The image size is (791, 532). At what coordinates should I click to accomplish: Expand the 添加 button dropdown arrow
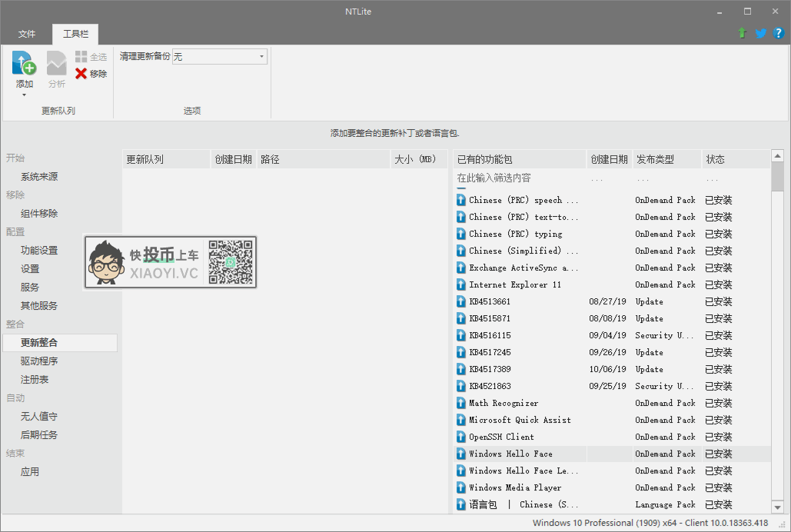click(x=24, y=95)
